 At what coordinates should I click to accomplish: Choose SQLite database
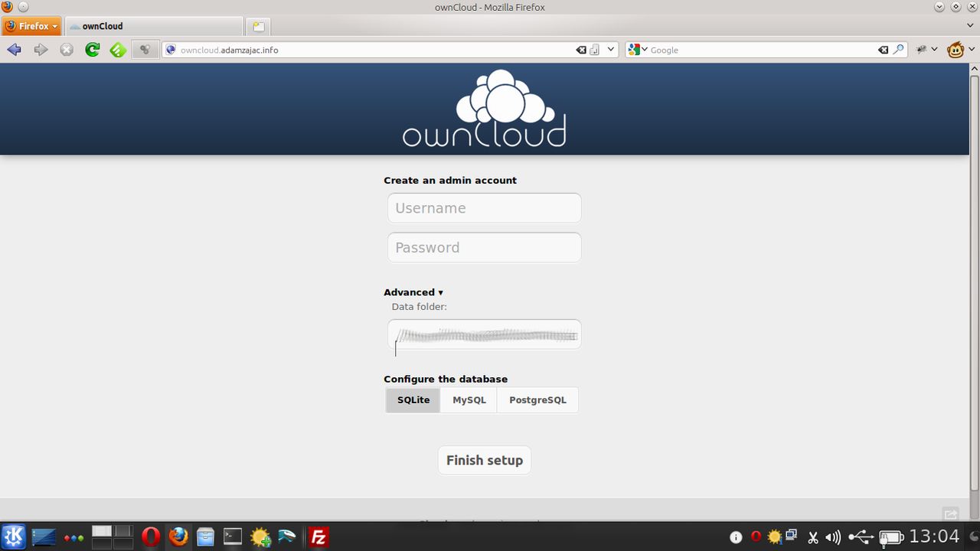tap(413, 400)
